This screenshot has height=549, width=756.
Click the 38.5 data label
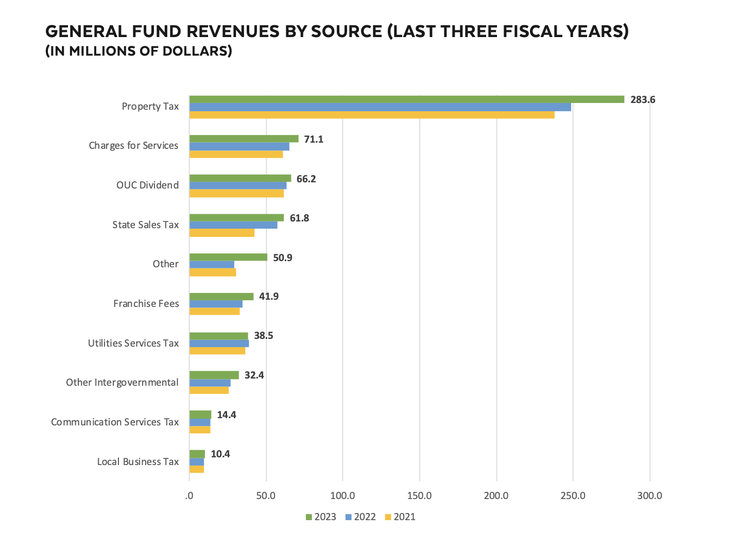[264, 336]
